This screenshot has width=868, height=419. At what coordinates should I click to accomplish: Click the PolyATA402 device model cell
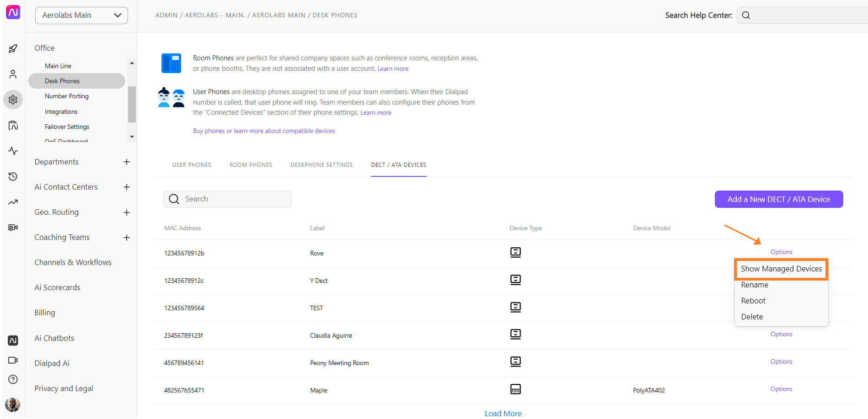(x=649, y=390)
